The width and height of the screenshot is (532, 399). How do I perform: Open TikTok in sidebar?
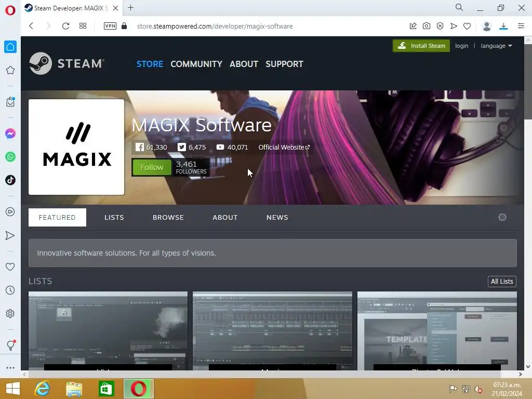10,180
